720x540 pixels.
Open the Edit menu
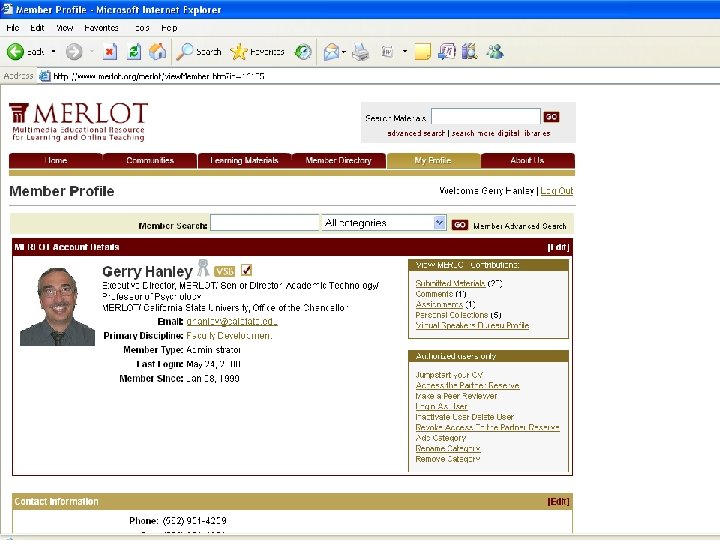pos(37,28)
